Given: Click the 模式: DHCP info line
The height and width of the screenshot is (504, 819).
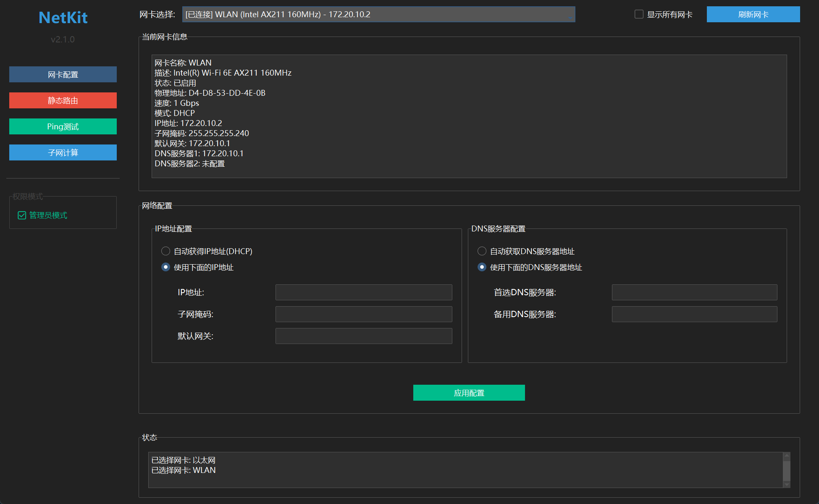Looking at the screenshot, I should (175, 113).
